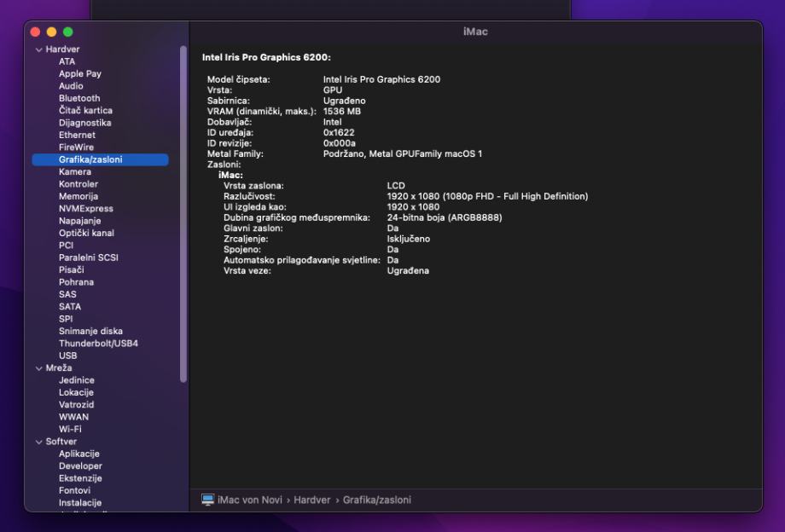785x532 pixels.
Task: Click the Ugrađena connection type value
Action: (x=408, y=271)
